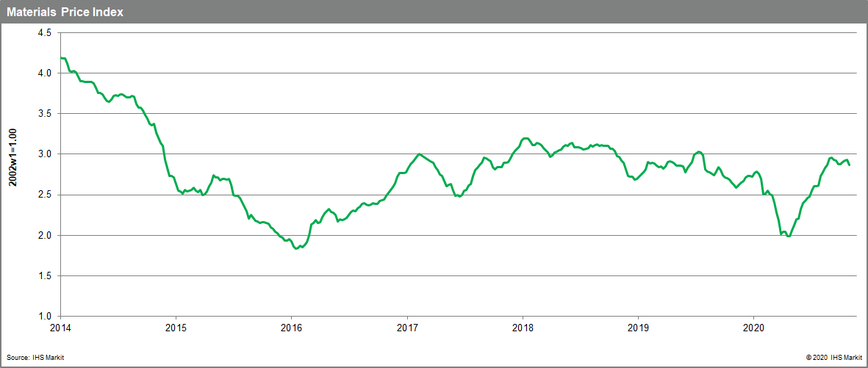Select the 2.0 y-axis label
Viewport: 868px width, 368px height.
coord(46,235)
